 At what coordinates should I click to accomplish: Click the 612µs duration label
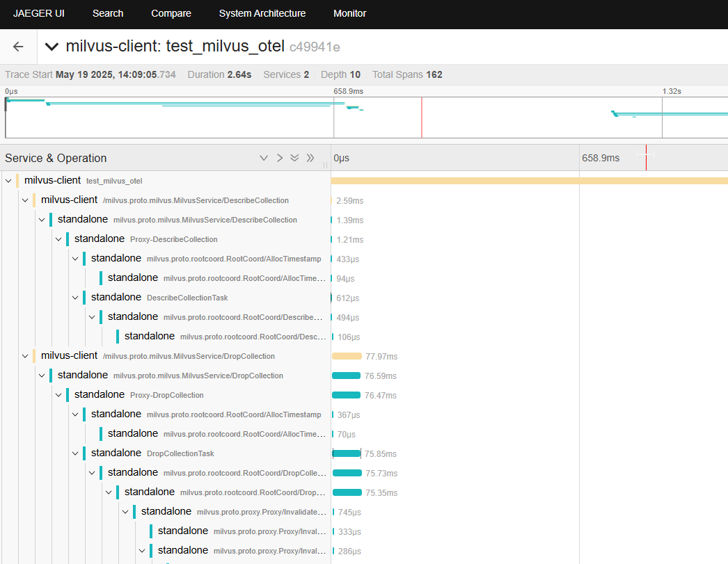click(348, 298)
